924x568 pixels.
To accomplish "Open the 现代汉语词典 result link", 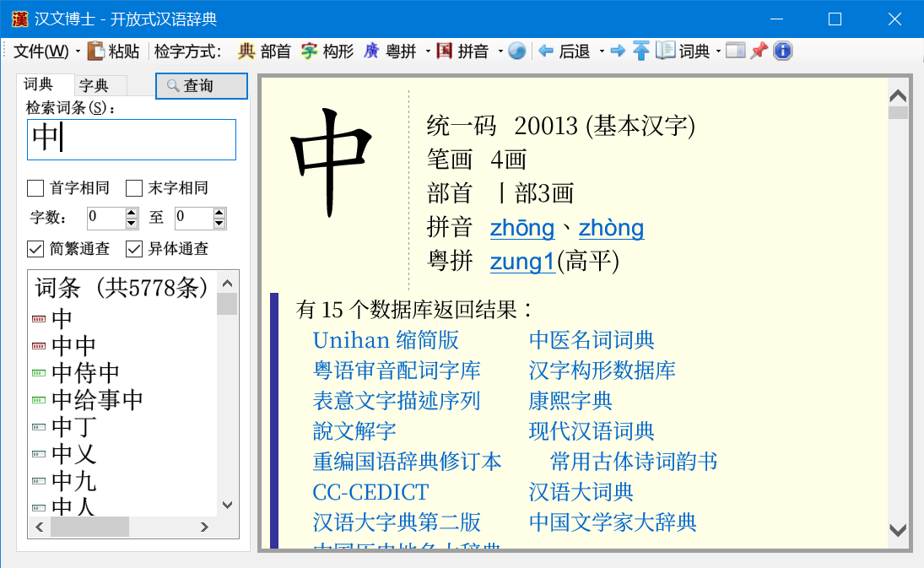I will (592, 431).
